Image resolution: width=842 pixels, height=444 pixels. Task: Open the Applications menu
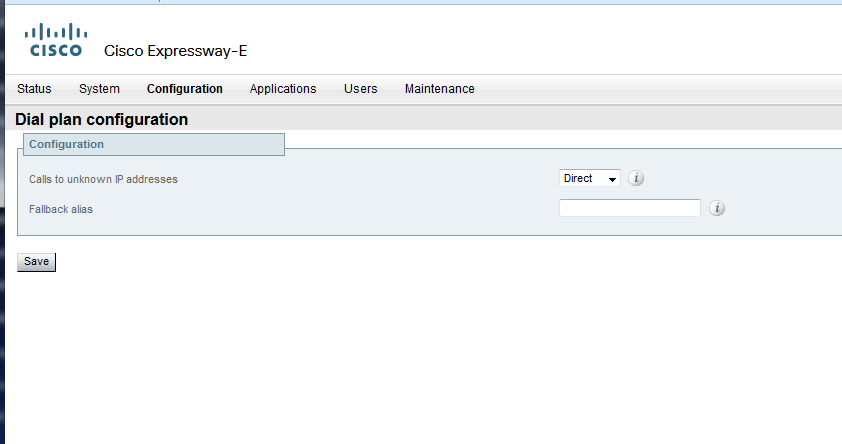283,89
